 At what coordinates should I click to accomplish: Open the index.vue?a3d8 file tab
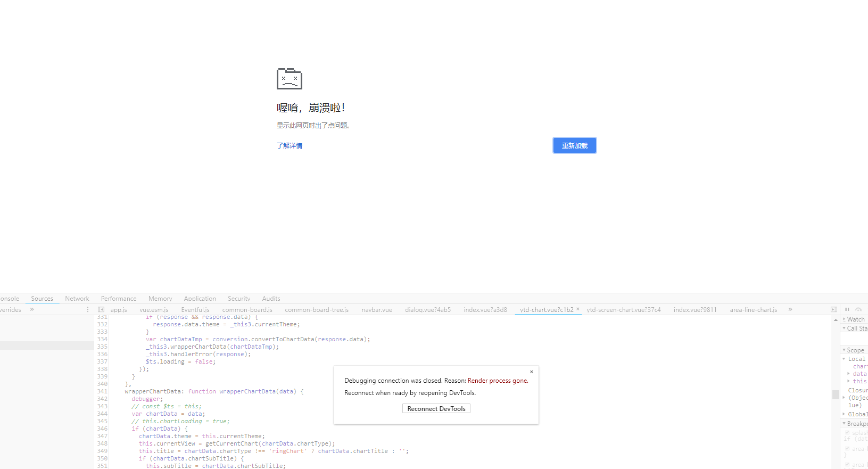click(485, 310)
